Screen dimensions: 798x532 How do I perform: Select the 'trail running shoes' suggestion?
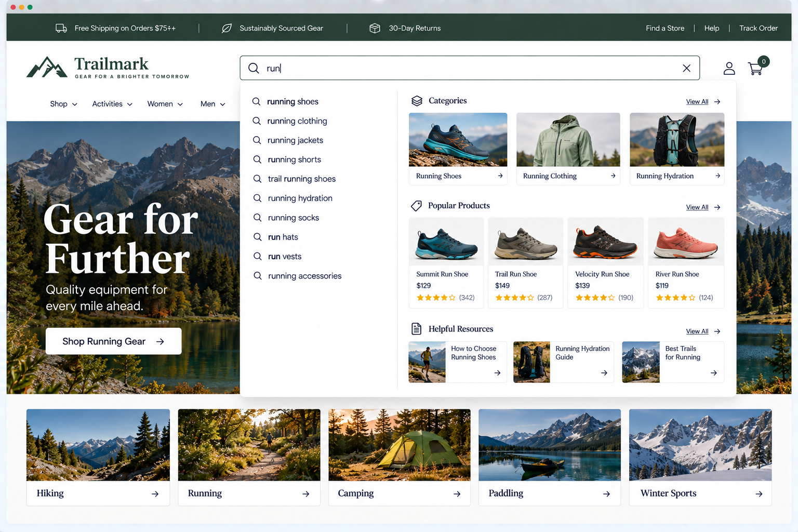pyautogui.click(x=302, y=179)
